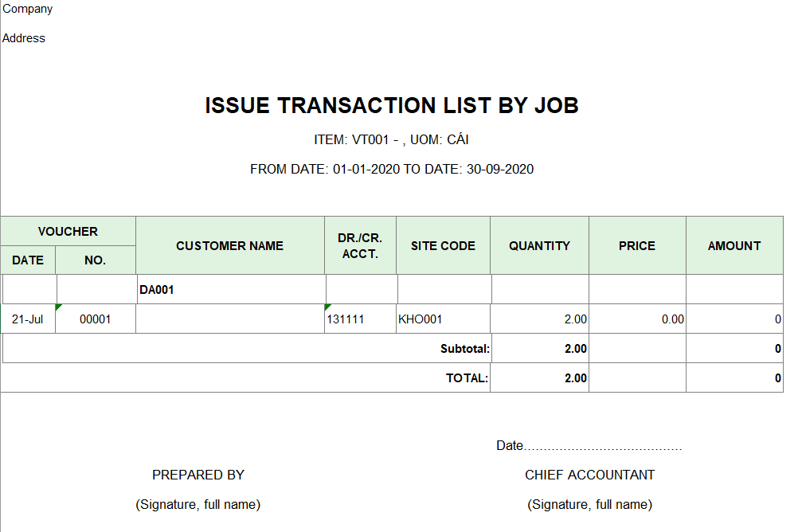Click the DR./CR. ACCT. column header
This screenshot has height=532, width=802.
(361, 245)
